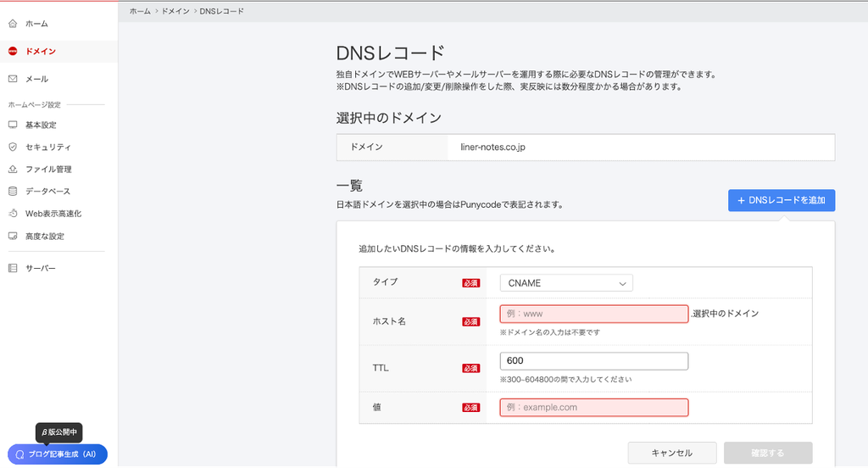This screenshot has width=868, height=468.
Task: Click the DNSレコードを追加 button
Action: tap(781, 200)
